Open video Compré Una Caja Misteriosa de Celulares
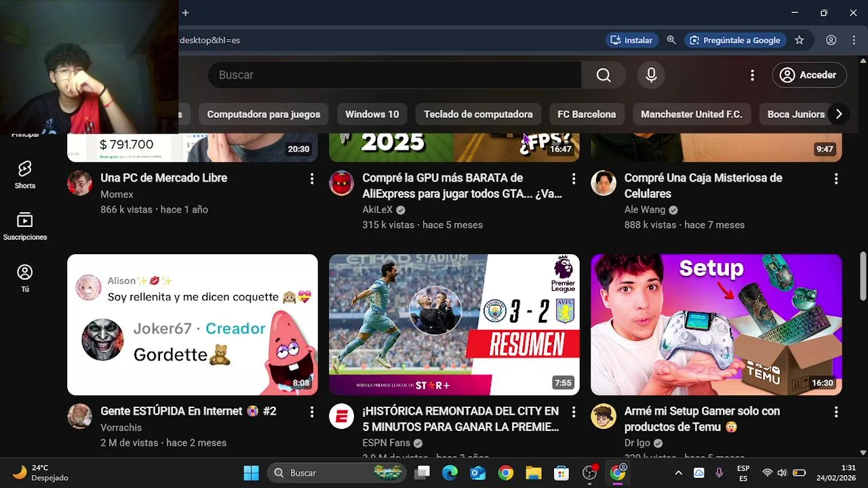Image resolution: width=868 pixels, height=488 pixels. coord(703,186)
